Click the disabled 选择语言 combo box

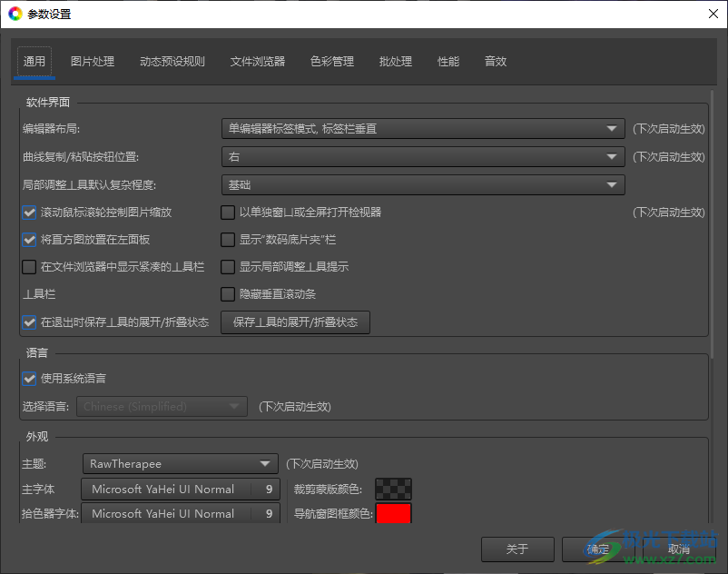(162, 406)
